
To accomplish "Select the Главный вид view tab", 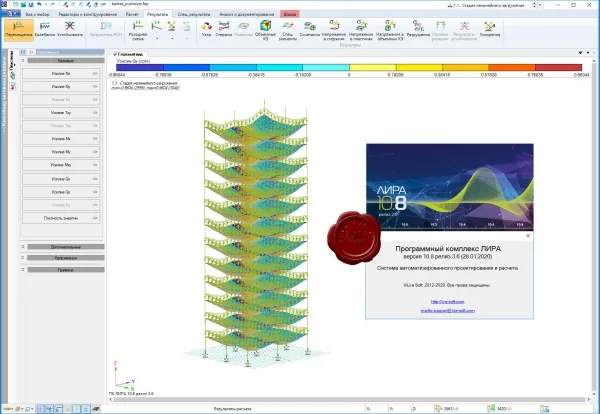I will pos(130,54).
